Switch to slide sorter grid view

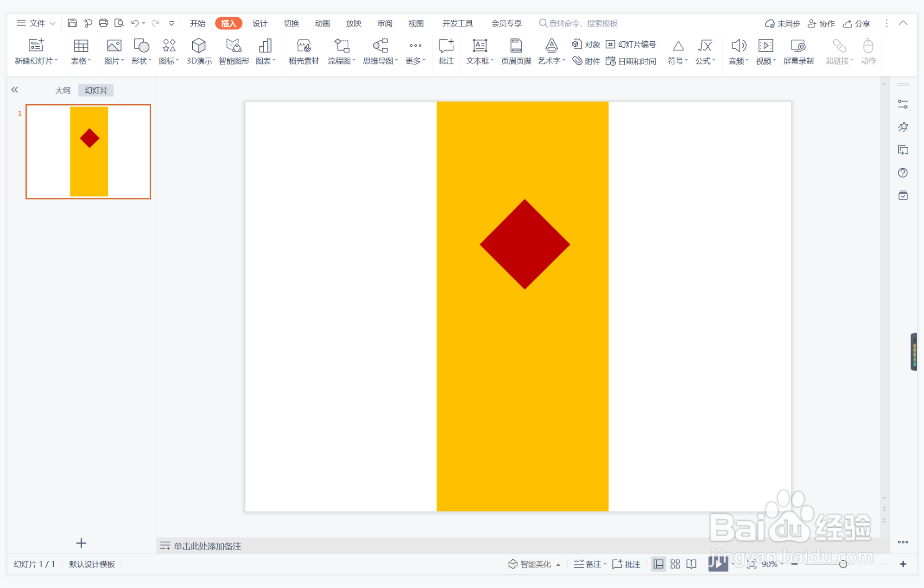tap(675, 564)
